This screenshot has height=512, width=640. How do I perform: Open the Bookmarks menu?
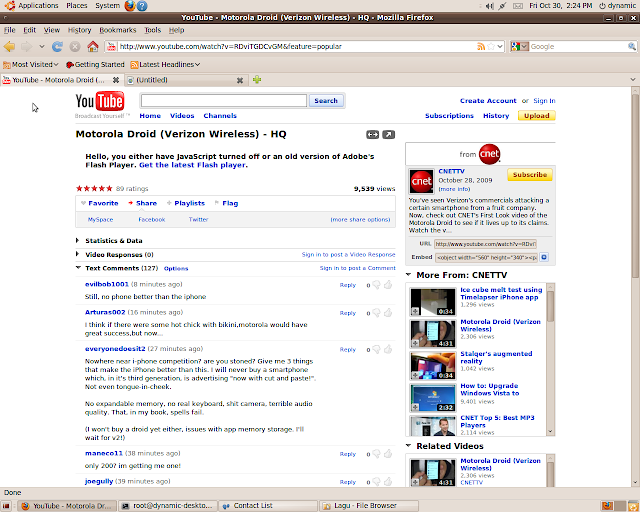pos(118,30)
